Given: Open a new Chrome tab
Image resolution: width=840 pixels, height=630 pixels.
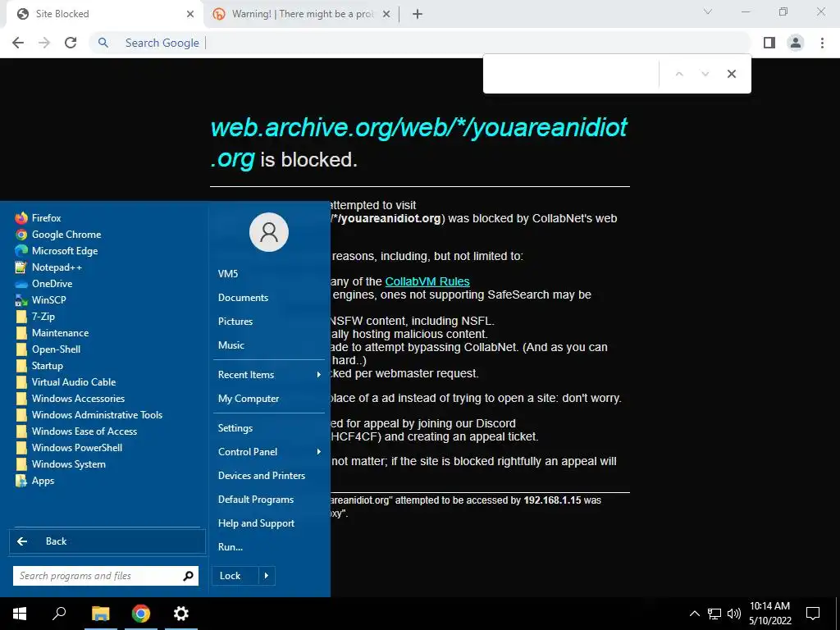Looking at the screenshot, I should (418, 15).
